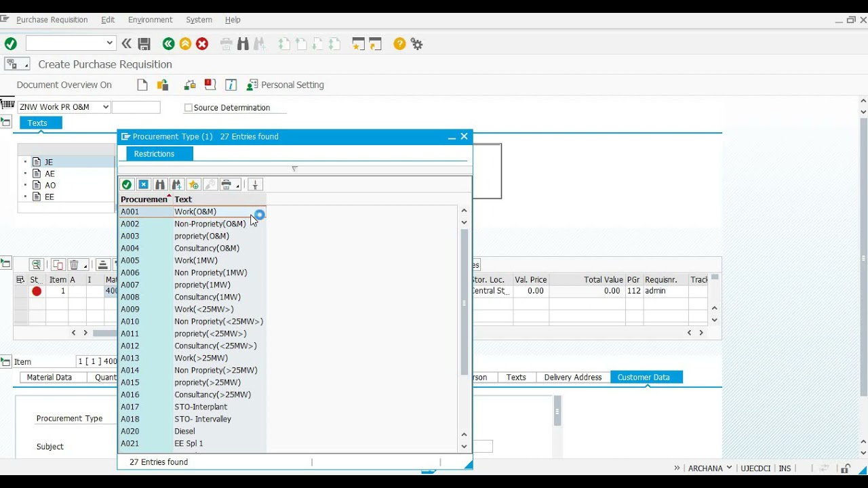Click the Delete trash icon above item table
Viewport: 868px width, 488px height.
(75, 264)
